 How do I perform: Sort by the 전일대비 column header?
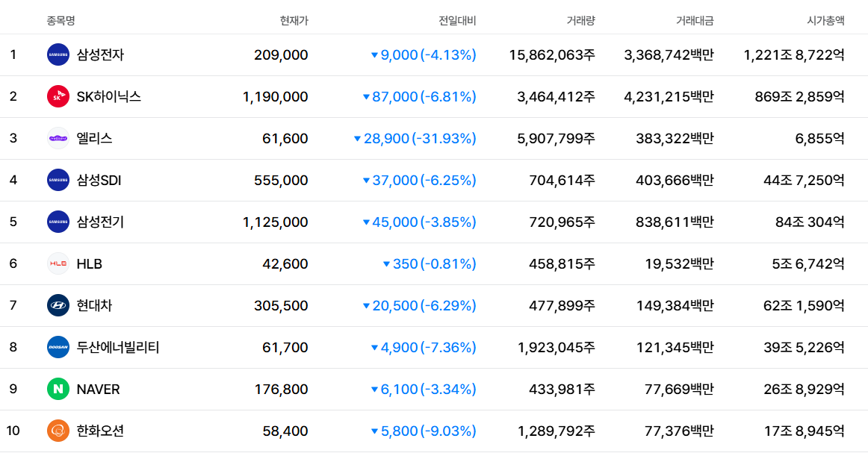[457, 21]
